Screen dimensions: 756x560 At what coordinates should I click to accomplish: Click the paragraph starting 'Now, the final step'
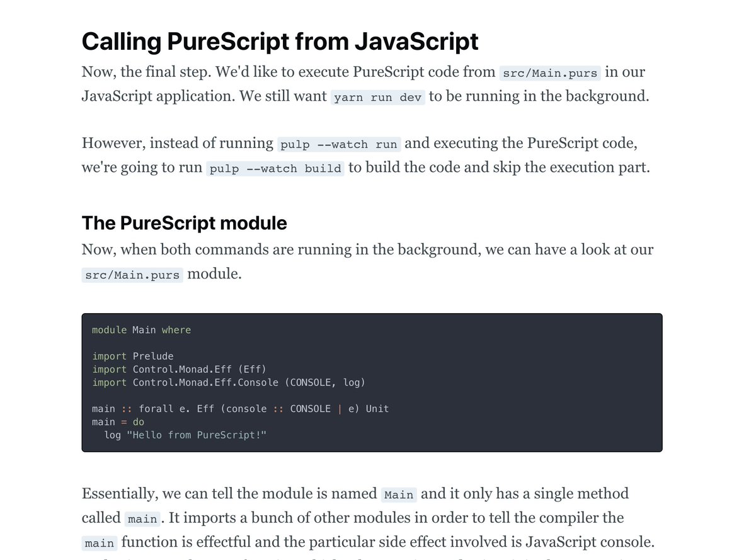coord(365,84)
